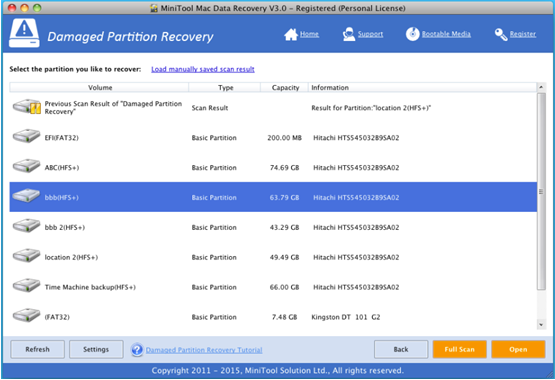Image resolution: width=555 pixels, height=380 pixels.
Task: Click the Damaged Partition warning drive icon
Action: (x=24, y=33)
